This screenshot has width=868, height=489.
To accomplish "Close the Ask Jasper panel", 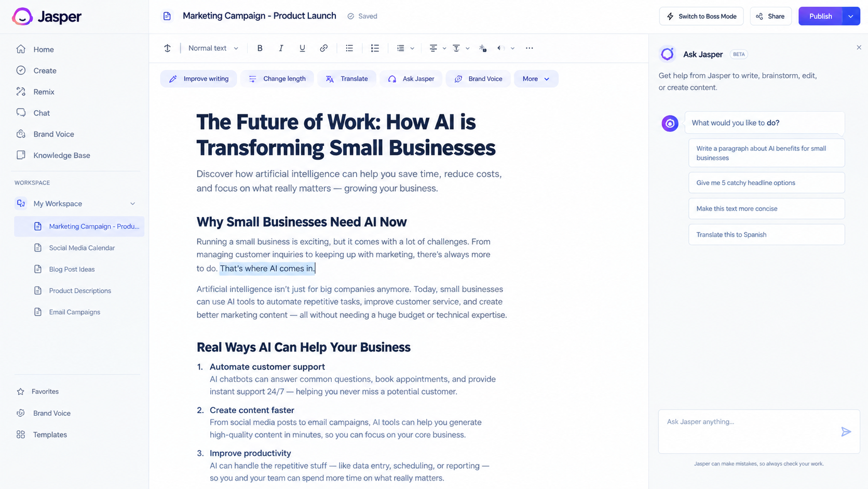I will [859, 47].
